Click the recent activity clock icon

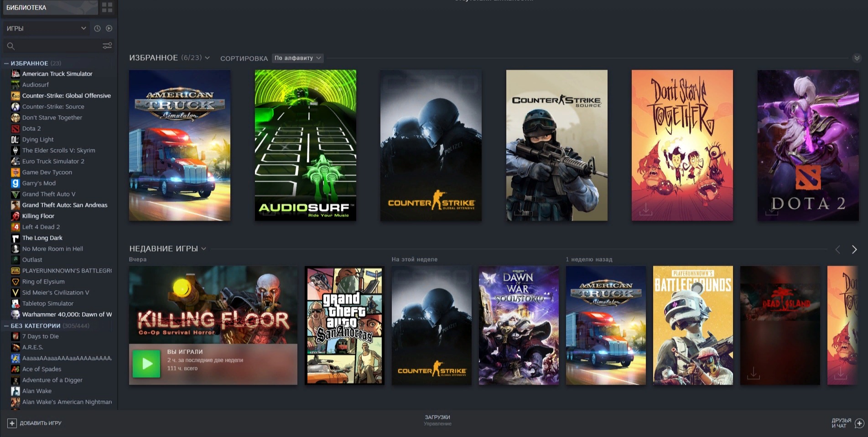[97, 28]
